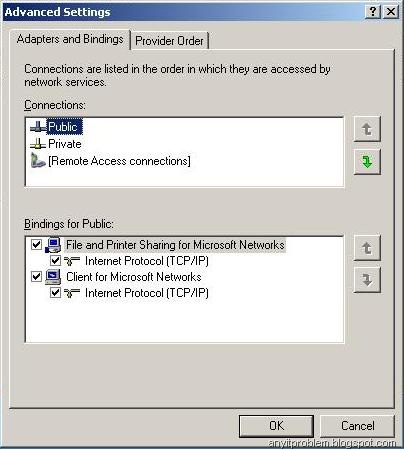Click the question mark help button

pyautogui.click(x=373, y=12)
